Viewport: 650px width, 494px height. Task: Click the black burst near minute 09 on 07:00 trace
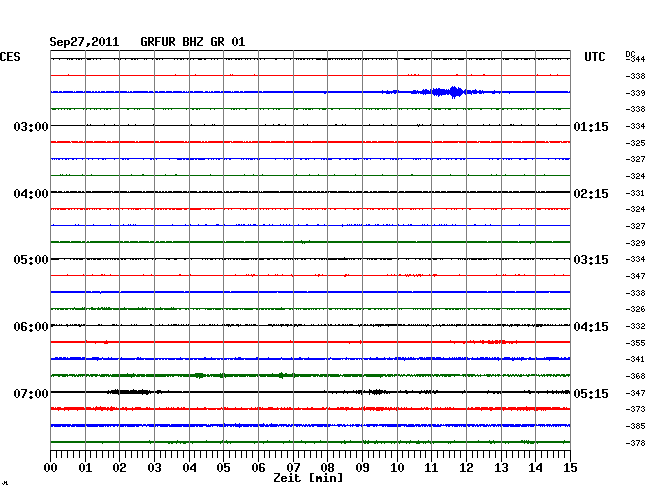pos(377,392)
